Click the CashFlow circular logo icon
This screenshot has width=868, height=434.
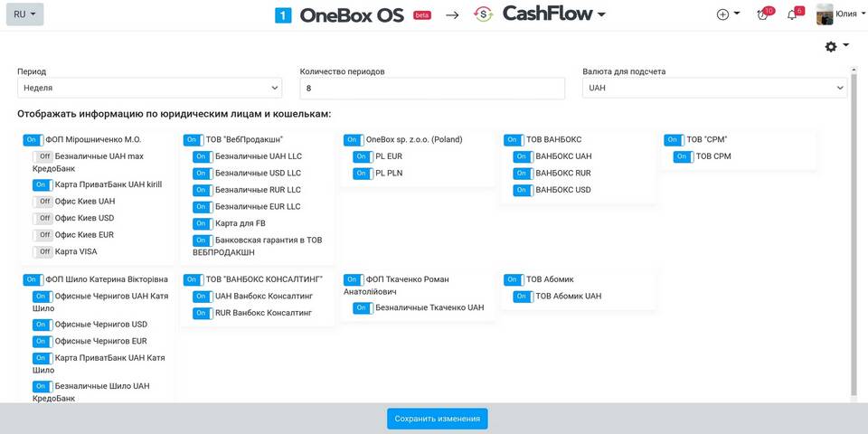click(x=483, y=15)
